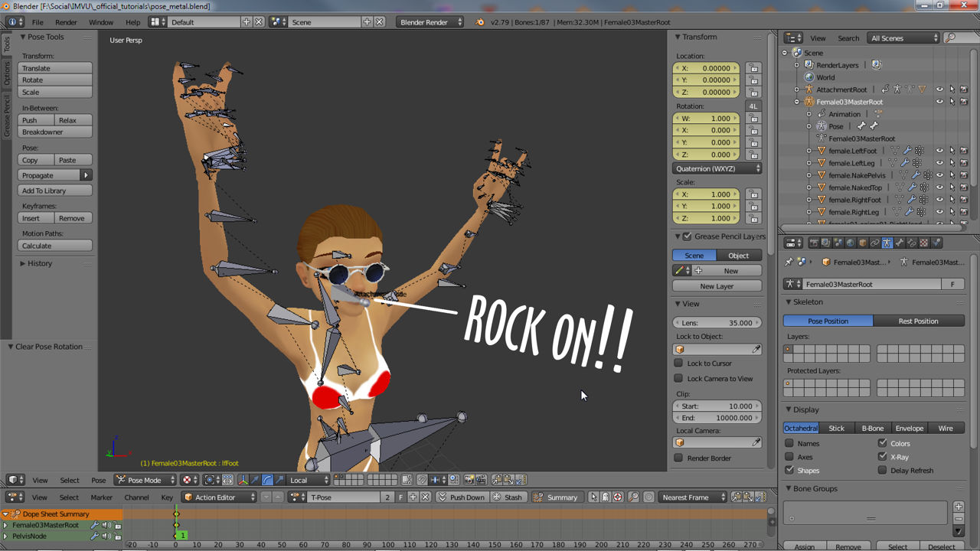The height and width of the screenshot is (551, 980).
Task: Open the Object properties tab cube icon
Action: [x=862, y=243]
